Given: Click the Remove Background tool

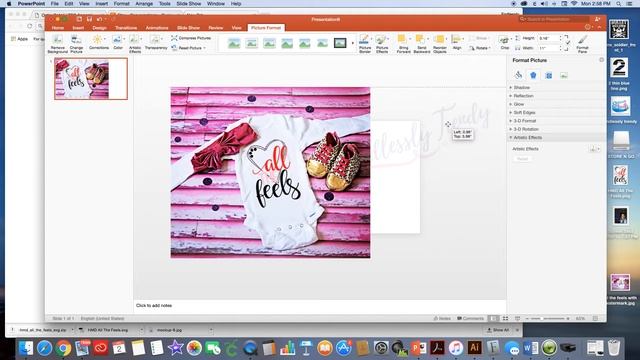Looking at the screenshot, I should (x=58, y=44).
